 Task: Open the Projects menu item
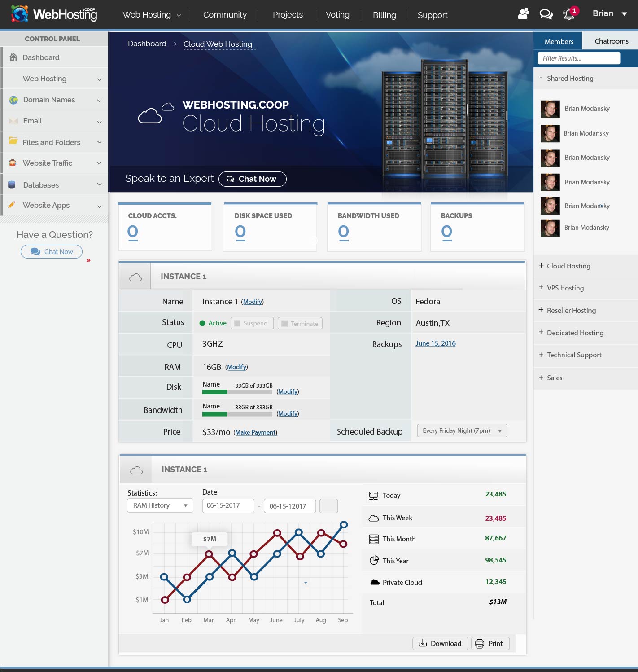click(x=288, y=15)
